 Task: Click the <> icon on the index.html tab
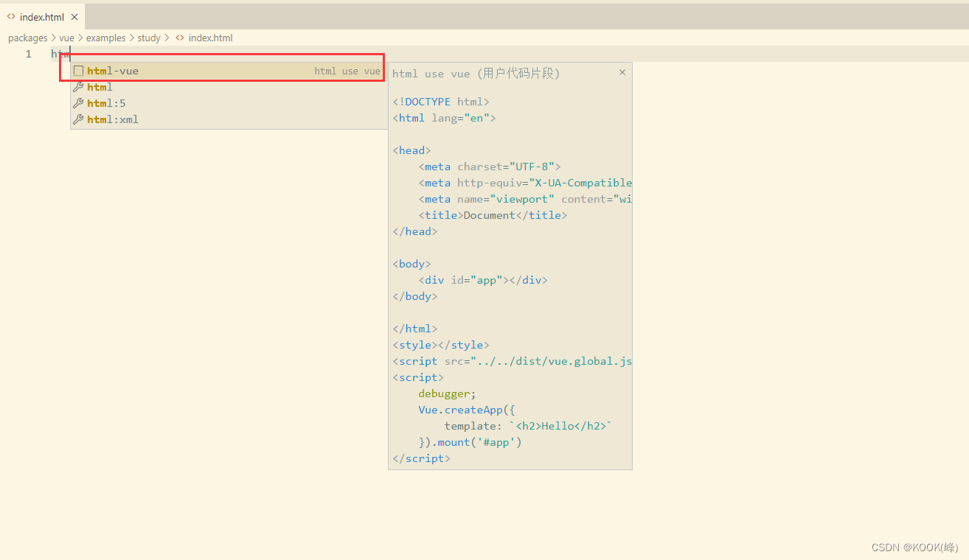point(10,16)
